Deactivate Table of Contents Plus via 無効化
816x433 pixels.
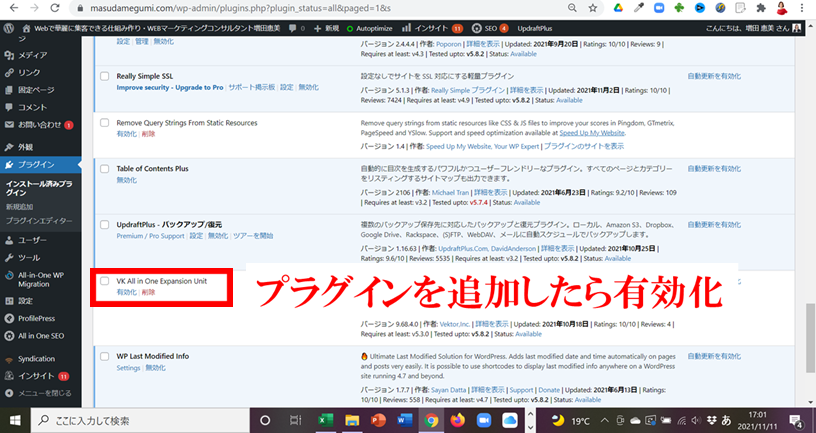(126, 180)
